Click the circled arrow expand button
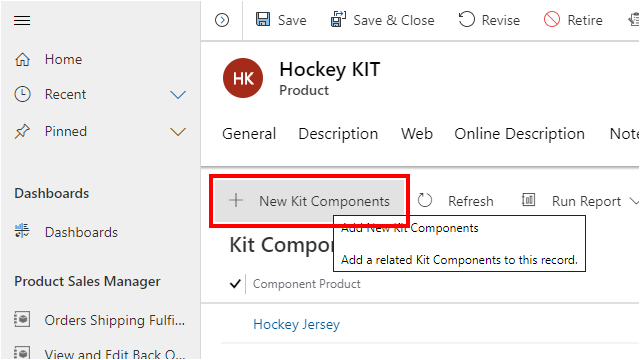Image resolution: width=640 pixels, height=360 pixels. 222,20
